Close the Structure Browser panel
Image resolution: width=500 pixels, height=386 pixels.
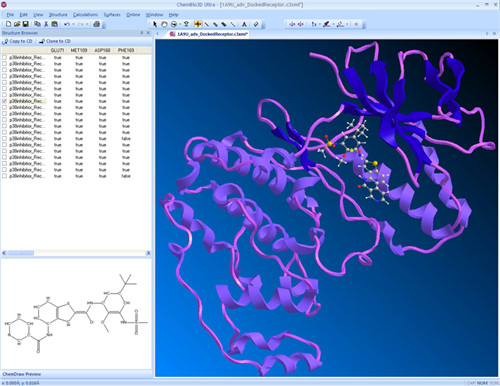tap(148, 33)
